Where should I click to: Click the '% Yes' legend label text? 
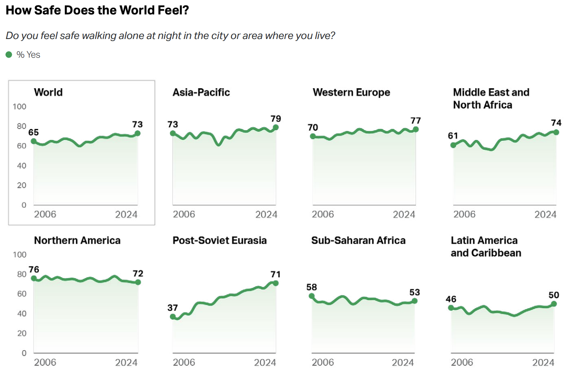click(x=28, y=55)
